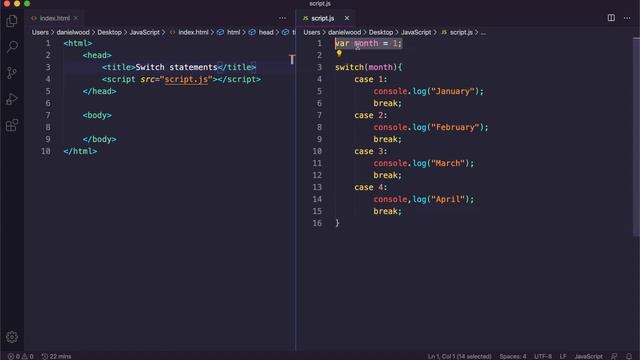Click the <body> opening tag in index.html

tap(97, 116)
